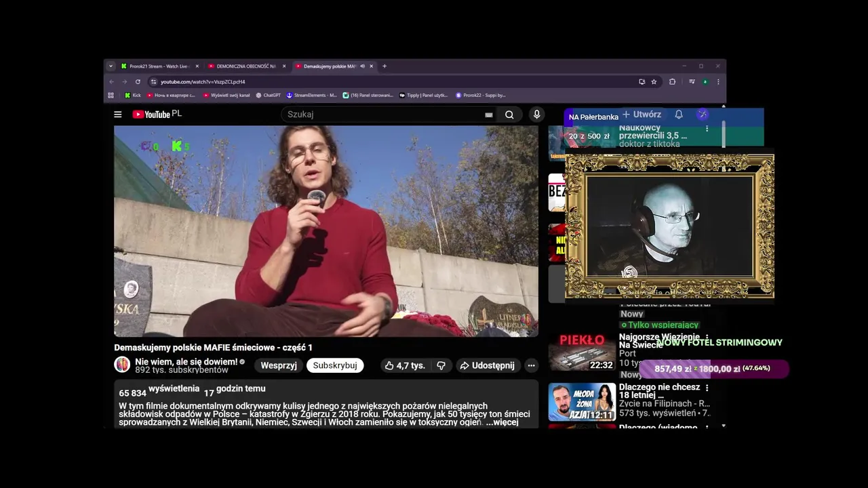
Task: Open the tab search dropdown arrow
Action: click(111, 66)
